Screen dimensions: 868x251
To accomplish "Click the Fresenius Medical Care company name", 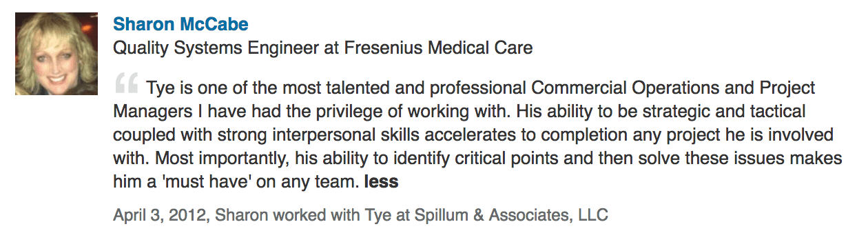I will 437,48.
